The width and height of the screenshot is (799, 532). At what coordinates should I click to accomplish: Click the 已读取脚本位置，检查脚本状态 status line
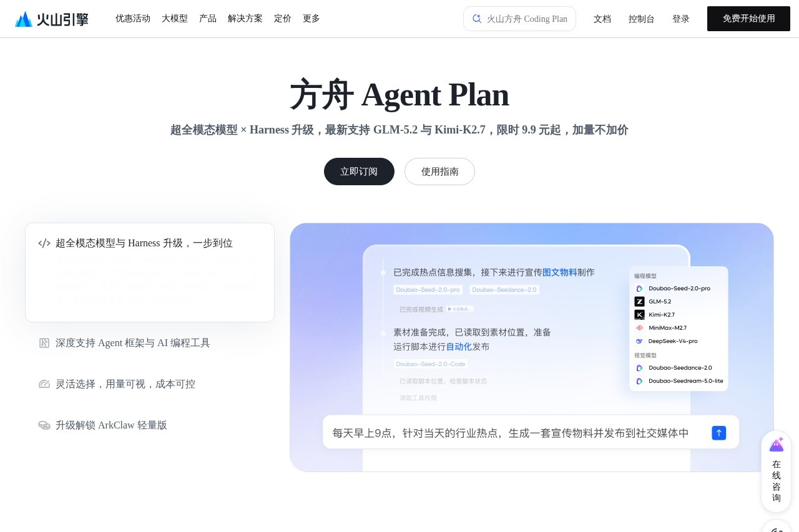tap(443, 381)
